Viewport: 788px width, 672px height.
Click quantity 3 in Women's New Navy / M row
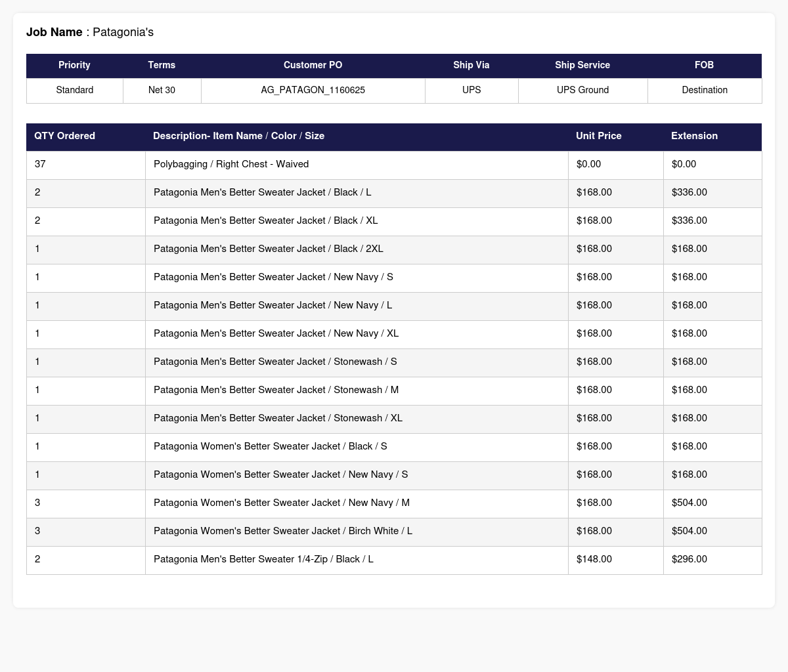[86, 503]
